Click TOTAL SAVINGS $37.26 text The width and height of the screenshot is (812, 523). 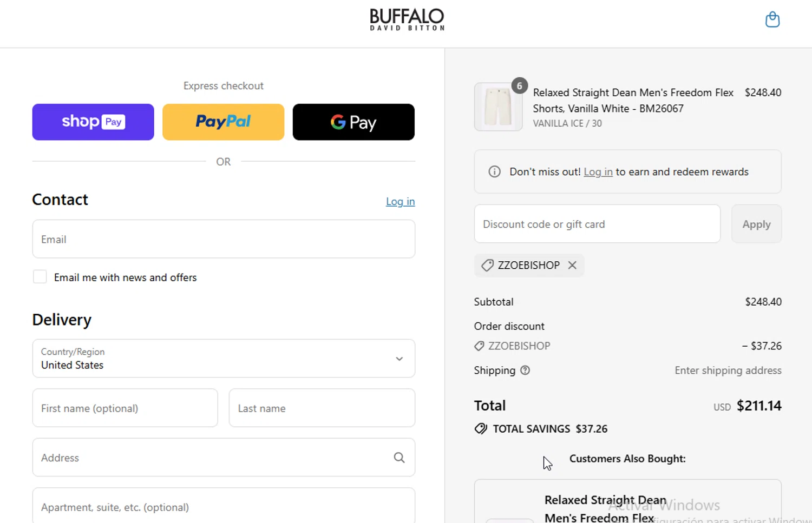pyautogui.click(x=550, y=429)
